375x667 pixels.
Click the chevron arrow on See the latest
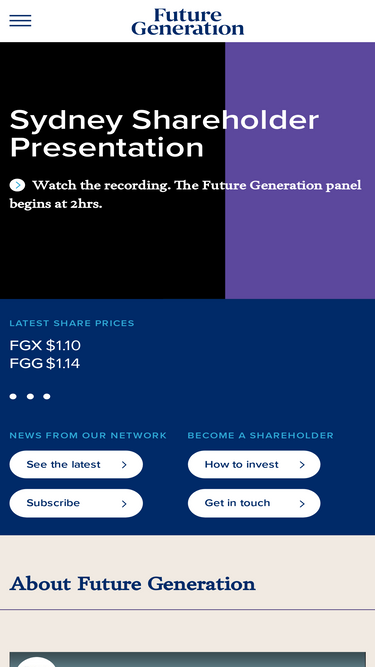click(124, 465)
